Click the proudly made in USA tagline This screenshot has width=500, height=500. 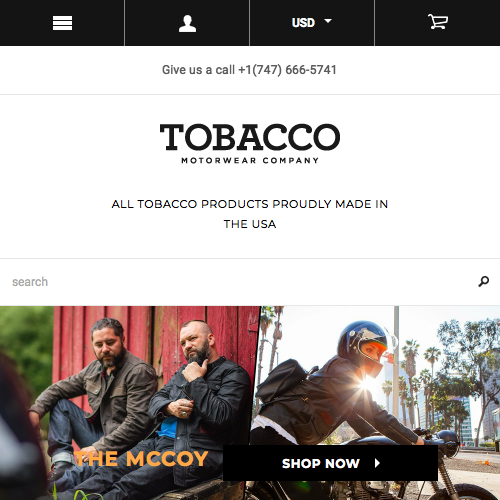pyautogui.click(x=250, y=214)
